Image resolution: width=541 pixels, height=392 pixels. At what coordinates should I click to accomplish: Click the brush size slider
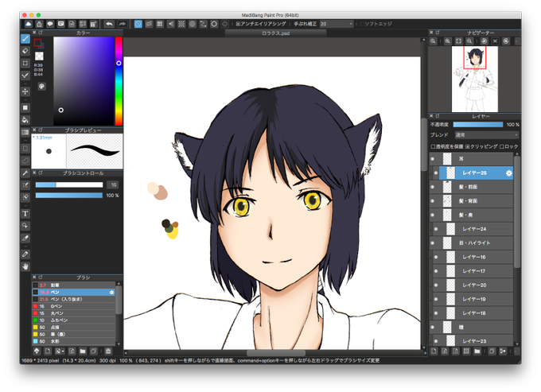point(69,184)
